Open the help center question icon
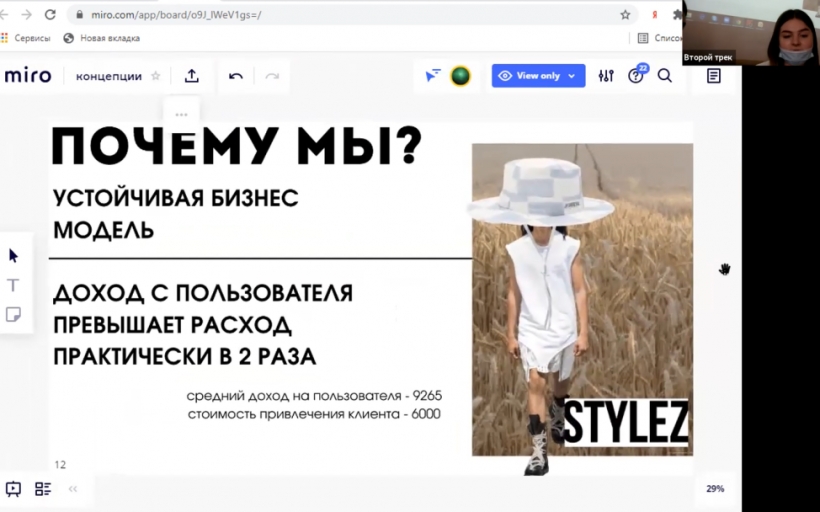This screenshot has height=512, width=820. pyautogui.click(x=635, y=76)
